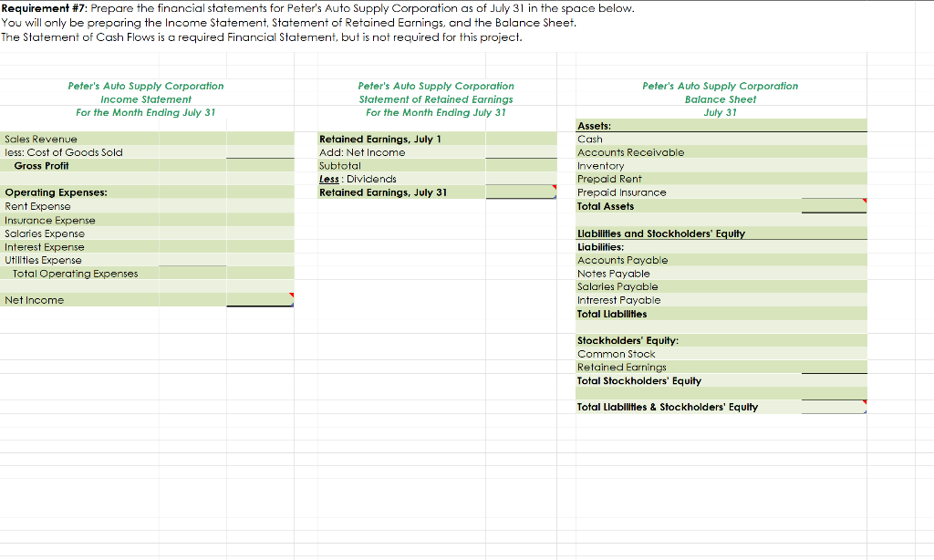934x560 pixels.
Task: Click the red comment indicator on Net Income cell
Action: (x=292, y=295)
